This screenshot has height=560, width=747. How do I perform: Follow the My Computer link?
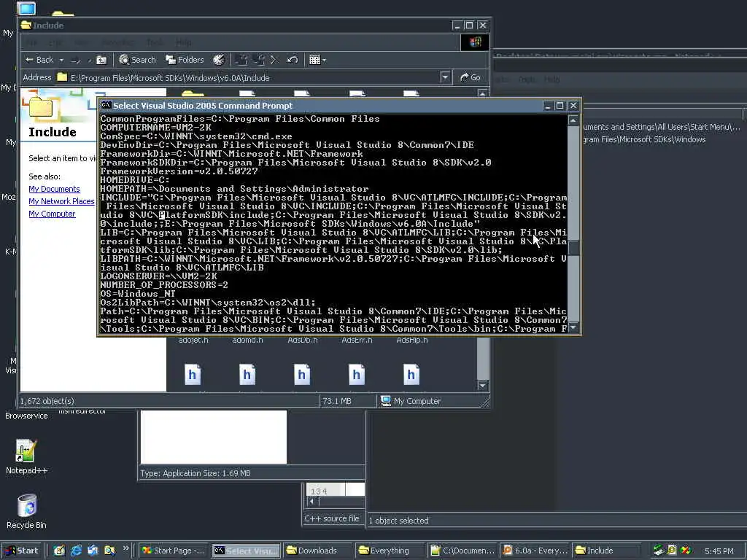coord(52,214)
